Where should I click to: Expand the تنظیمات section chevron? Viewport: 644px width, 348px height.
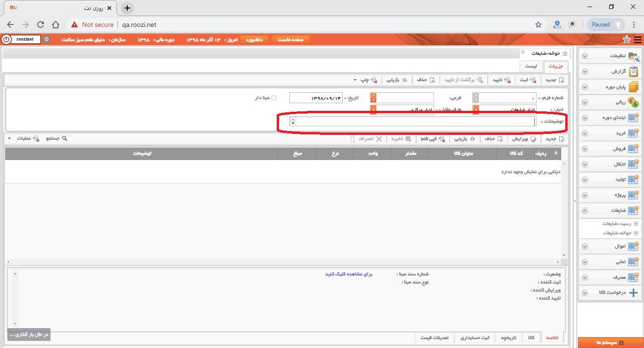pos(585,56)
